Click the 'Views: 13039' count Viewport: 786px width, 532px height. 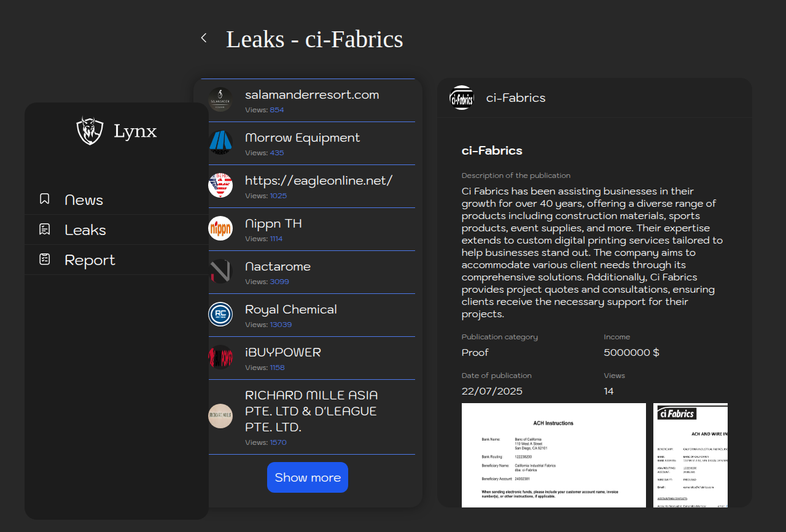(x=268, y=325)
